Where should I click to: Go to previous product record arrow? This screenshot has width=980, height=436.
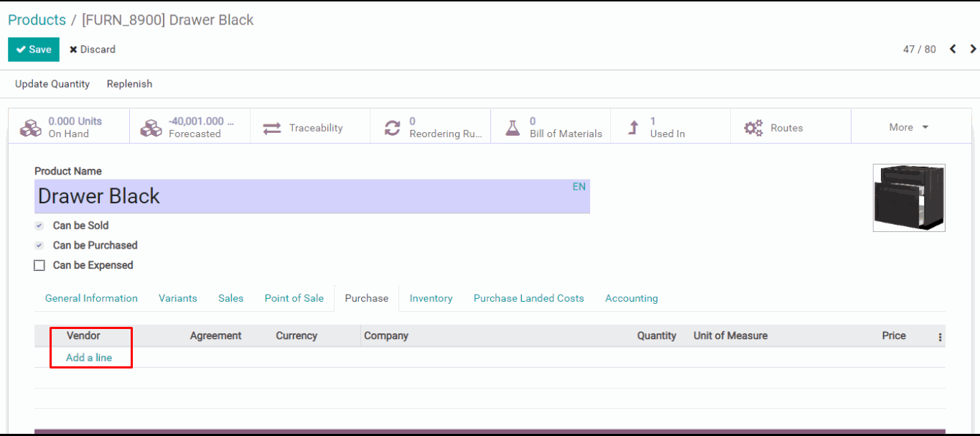pos(953,49)
